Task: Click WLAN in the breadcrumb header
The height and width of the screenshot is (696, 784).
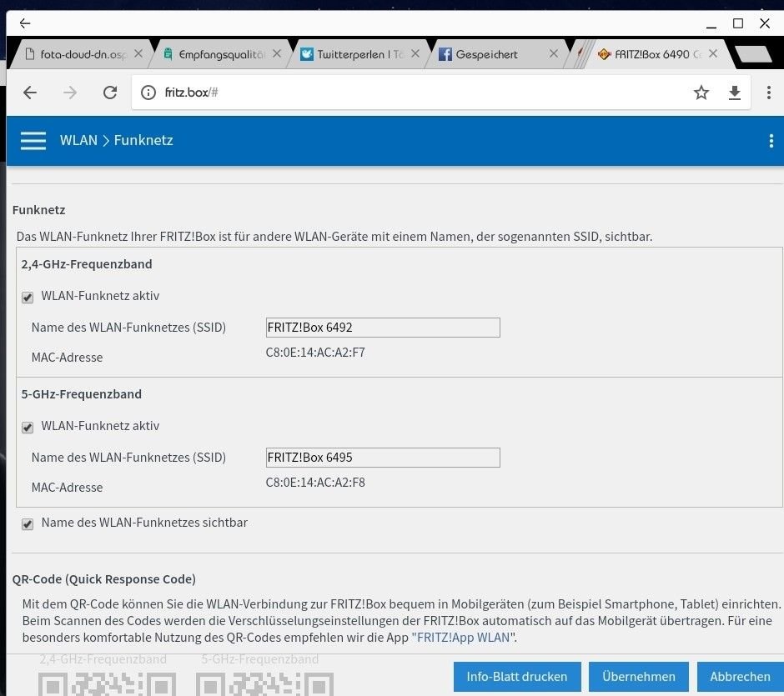Action: click(x=78, y=140)
